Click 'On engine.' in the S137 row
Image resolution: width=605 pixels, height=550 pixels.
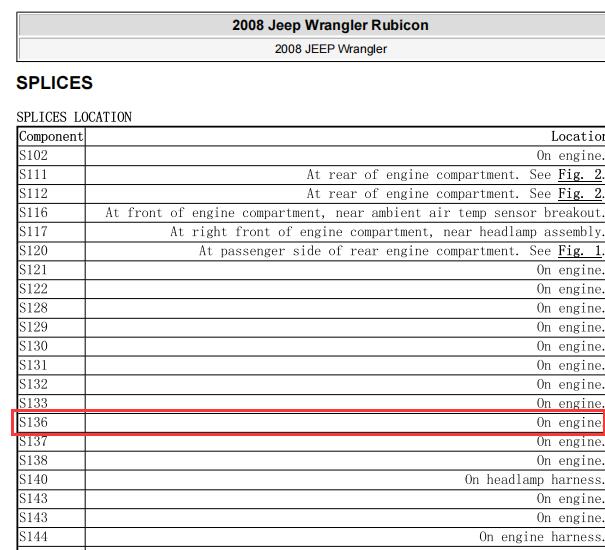click(570, 442)
